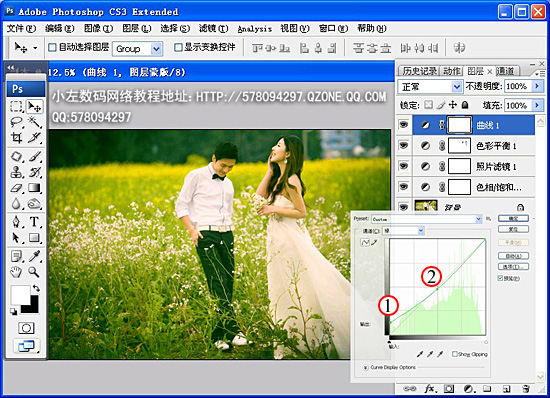
Task: Select the Magic Wand tool
Action: click(x=34, y=122)
